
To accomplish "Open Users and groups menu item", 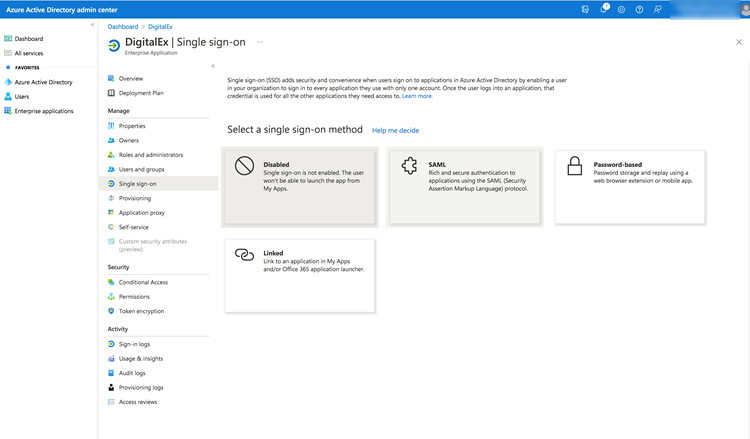I will pyautogui.click(x=141, y=169).
